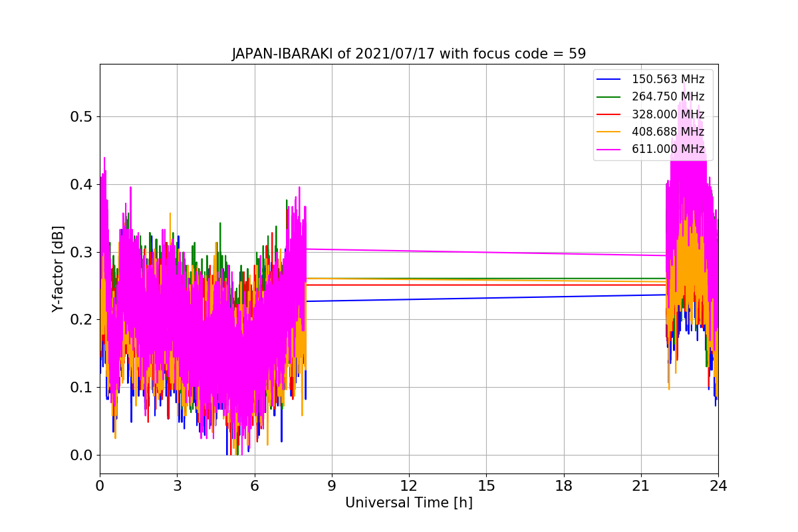Click the 0.3 y-axis tick label
The width and height of the screenshot is (798, 532).
click(x=81, y=252)
